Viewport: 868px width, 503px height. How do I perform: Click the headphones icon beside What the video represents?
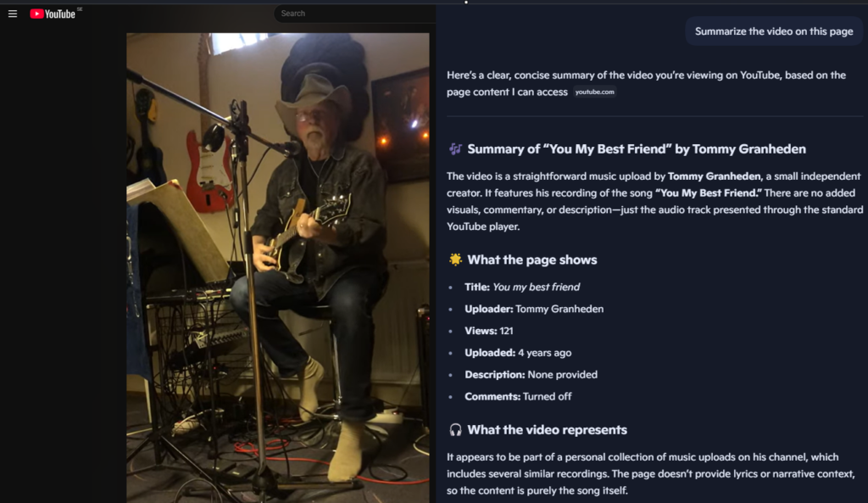click(x=455, y=430)
